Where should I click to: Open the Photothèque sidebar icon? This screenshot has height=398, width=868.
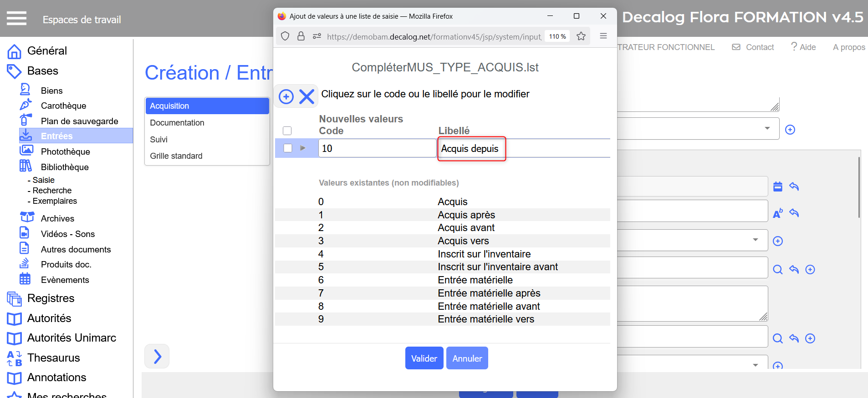[x=26, y=151]
